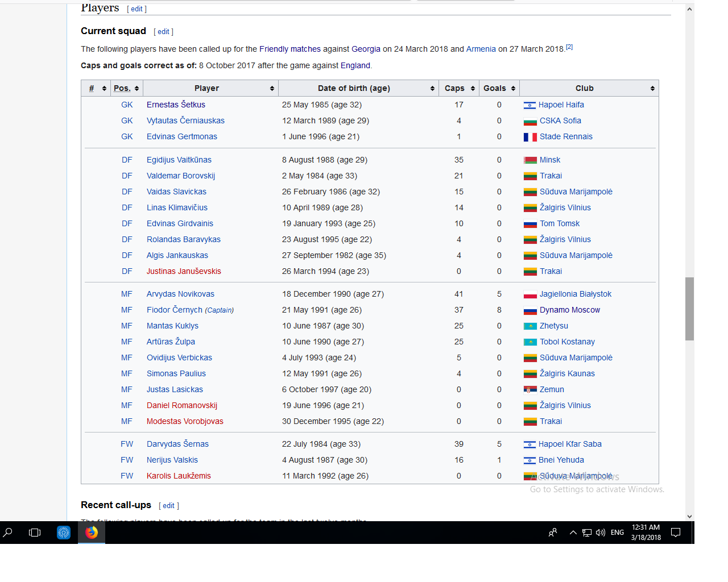Switch to Firefox on the taskbar
The width and height of the screenshot is (728, 582).
[92, 533]
